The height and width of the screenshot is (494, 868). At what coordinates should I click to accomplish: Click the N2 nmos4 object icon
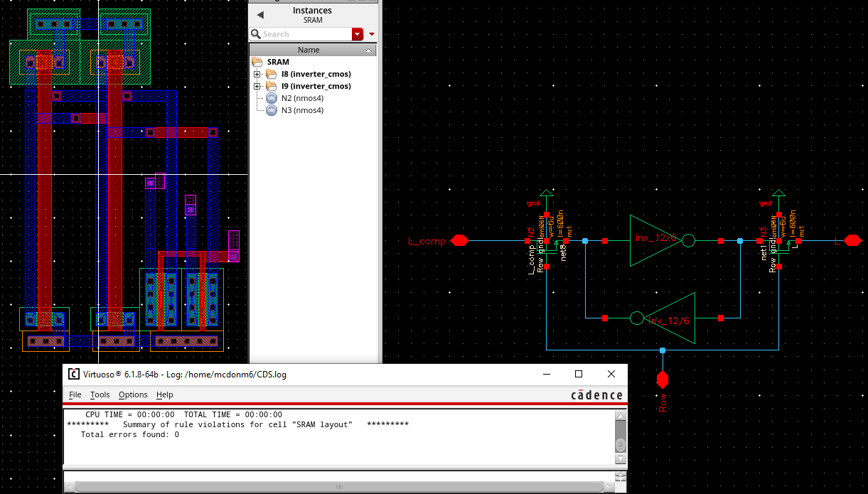[x=272, y=98]
